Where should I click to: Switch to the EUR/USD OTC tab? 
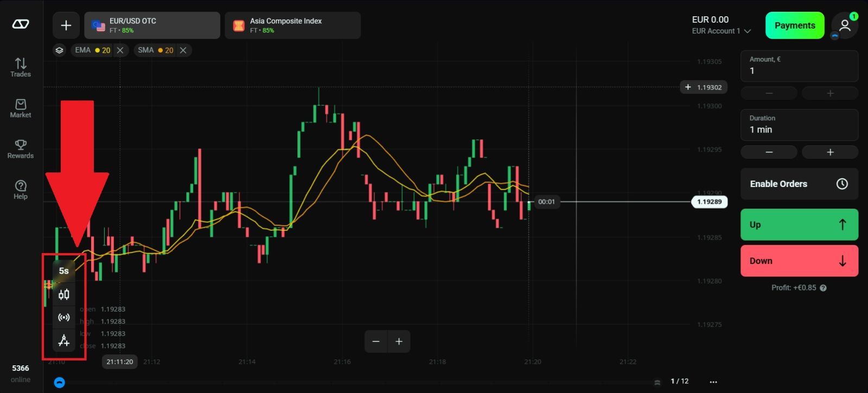click(152, 25)
